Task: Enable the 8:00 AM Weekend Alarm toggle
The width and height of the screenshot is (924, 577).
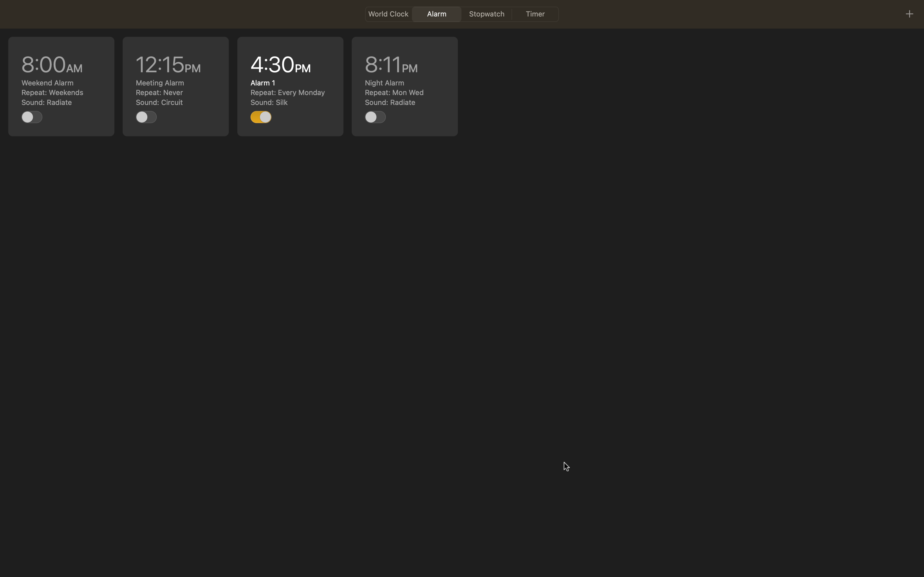Action: [32, 117]
